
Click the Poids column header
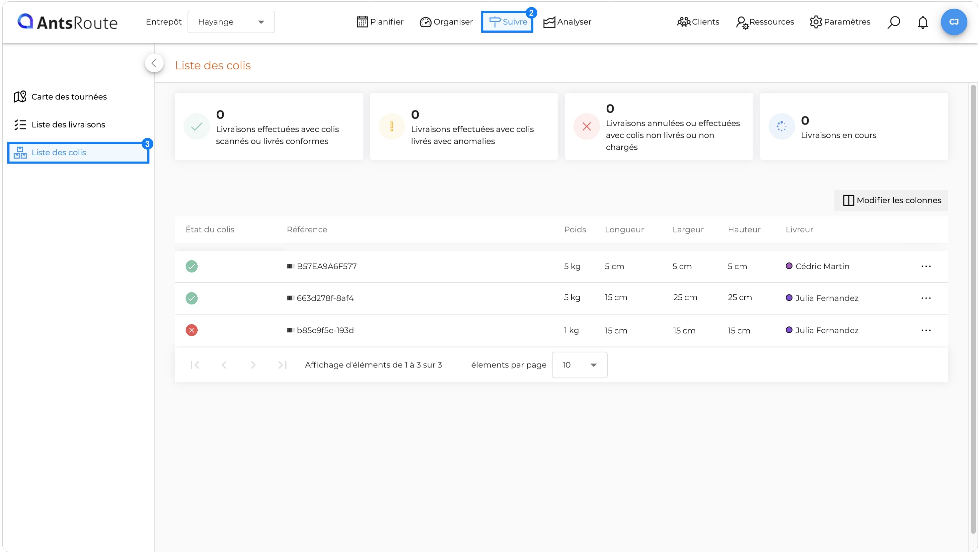[x=575, y=230]
